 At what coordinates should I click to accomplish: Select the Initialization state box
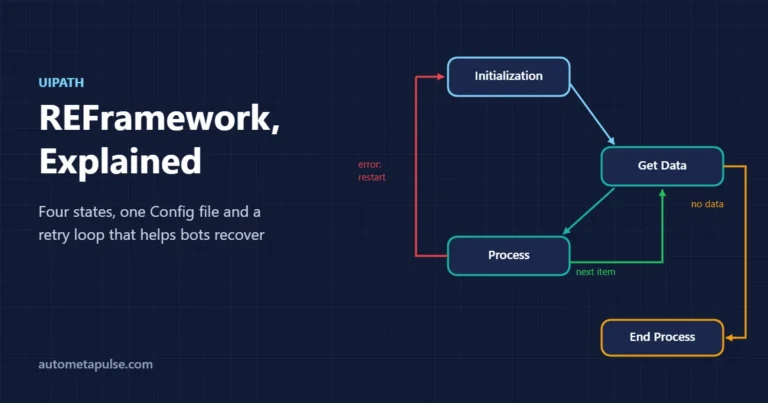click(x=508, y=76)
